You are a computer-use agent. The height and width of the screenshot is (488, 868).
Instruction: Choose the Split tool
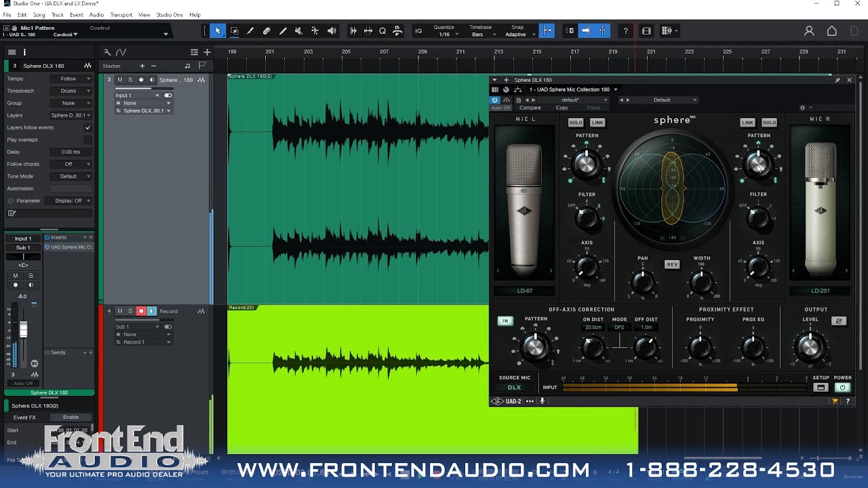(250, 30)
